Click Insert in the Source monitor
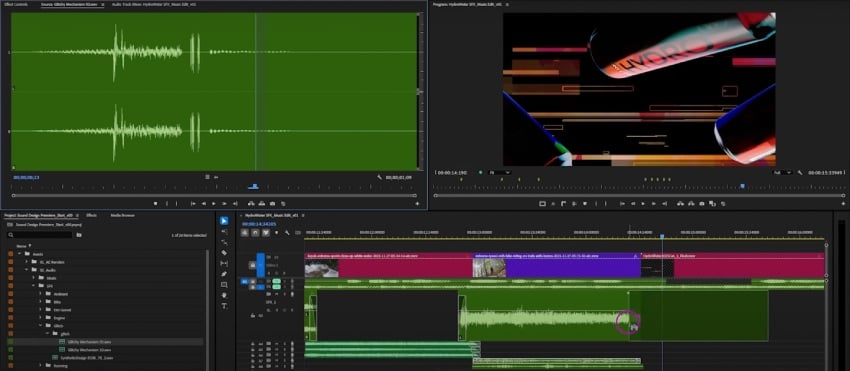 pyautogui.click(x=251, y=203)
